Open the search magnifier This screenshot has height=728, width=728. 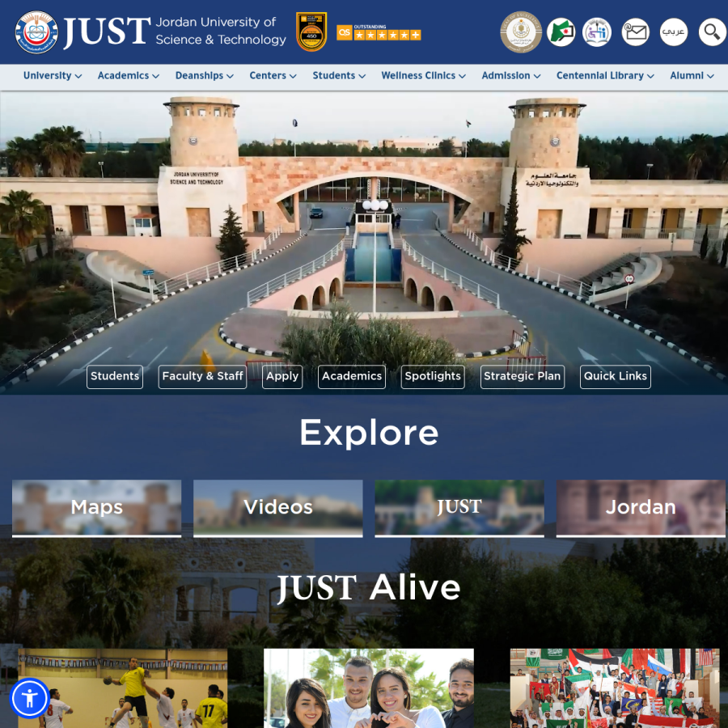712,32
